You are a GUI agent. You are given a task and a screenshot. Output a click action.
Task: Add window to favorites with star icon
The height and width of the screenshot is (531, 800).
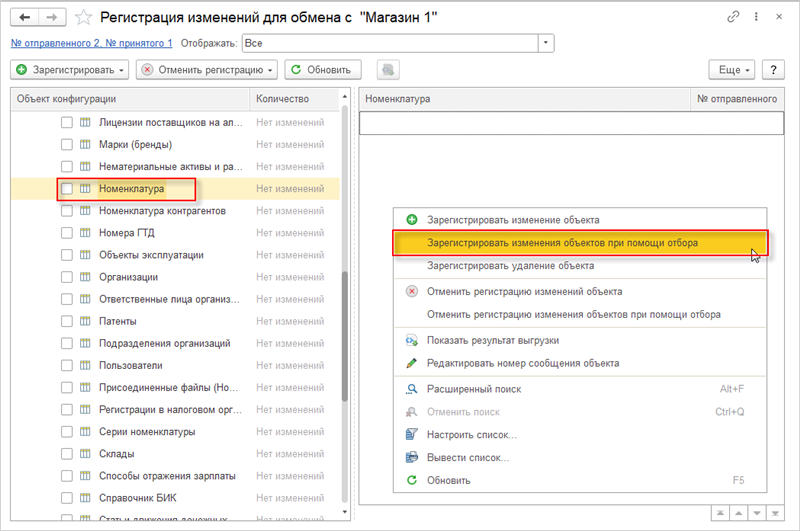[x=85, y=17]
